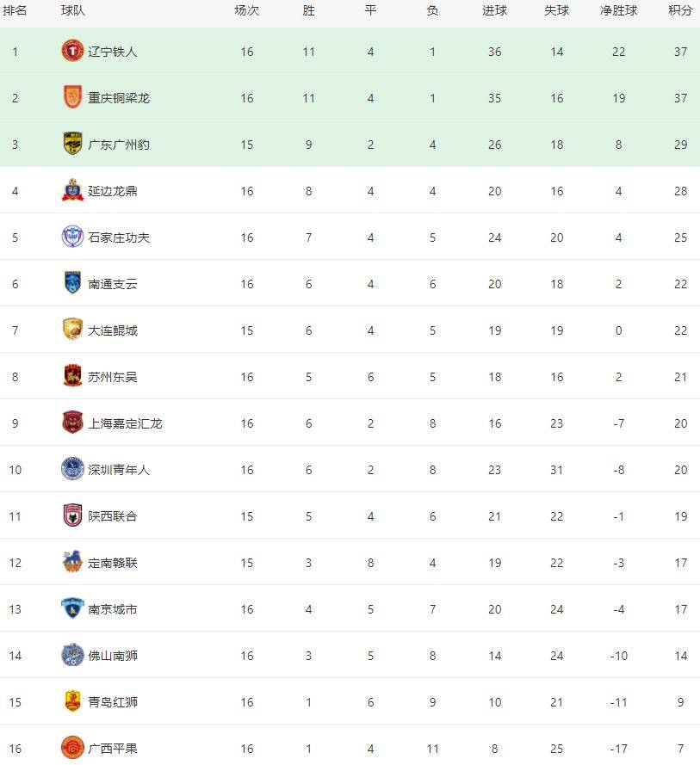Click the 陕西联合 team logo
Viewport: 700px width, 765px height.
point(72,515)
